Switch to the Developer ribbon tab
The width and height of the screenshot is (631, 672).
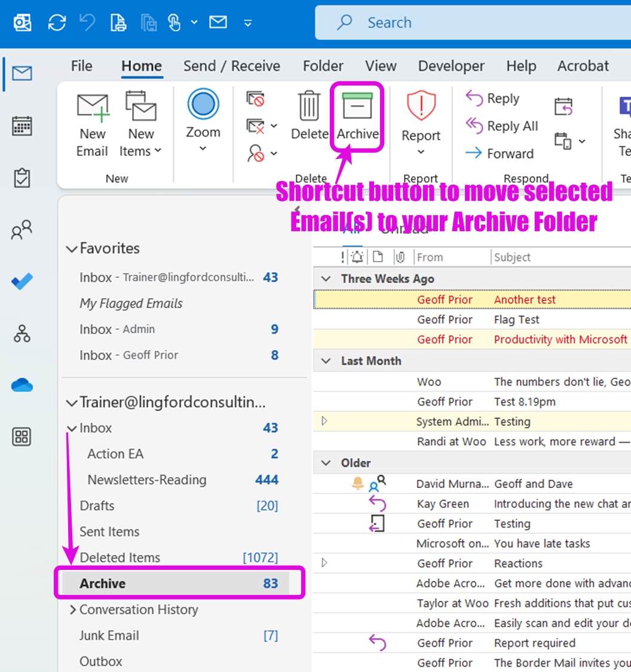451,66
